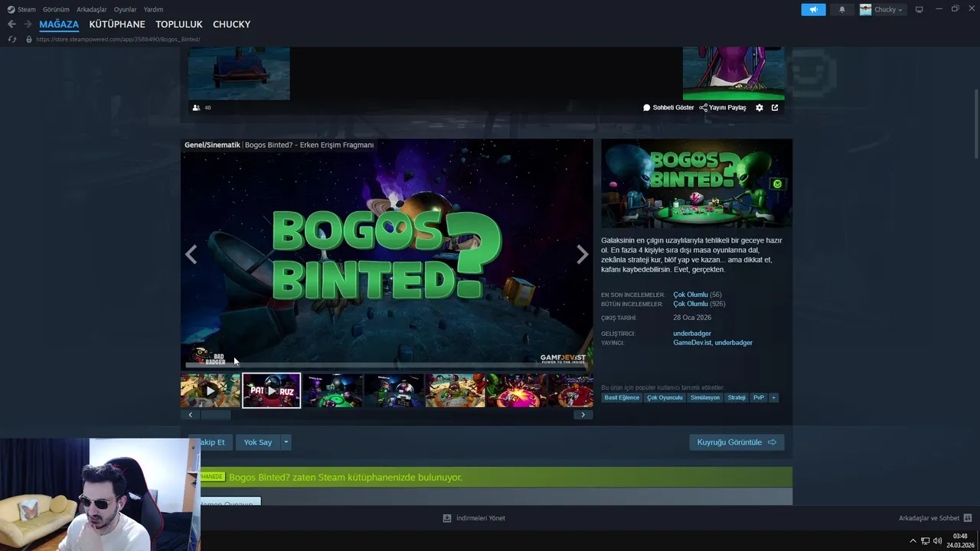Click the İndirmeleri Yönet label
The height and width of the screenshot is (551, 980).
pos(481,518)
